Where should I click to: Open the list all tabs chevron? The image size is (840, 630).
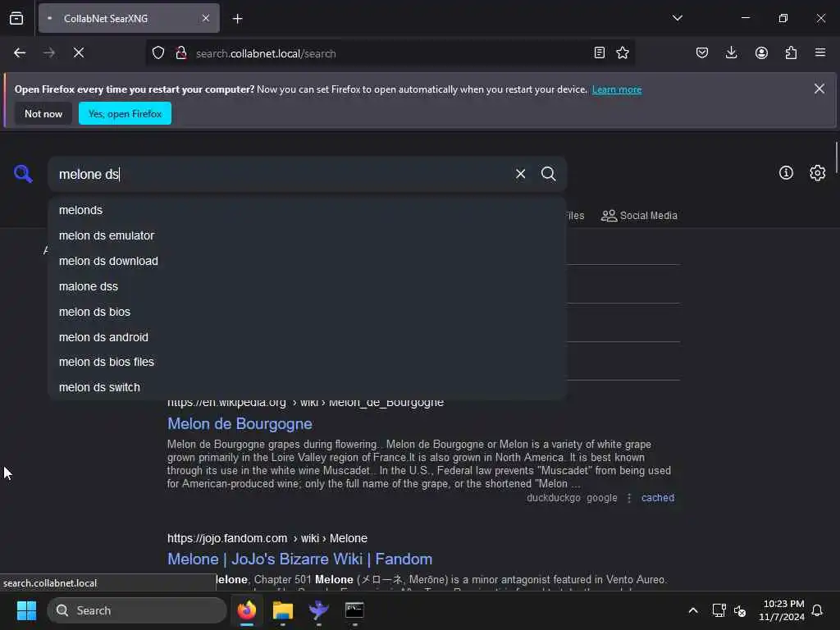[677, 18]
